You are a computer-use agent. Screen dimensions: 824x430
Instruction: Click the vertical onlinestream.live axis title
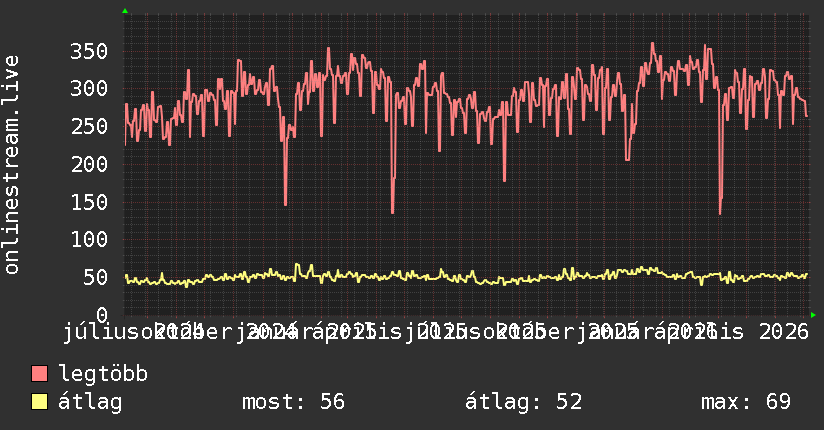point(12,165)
